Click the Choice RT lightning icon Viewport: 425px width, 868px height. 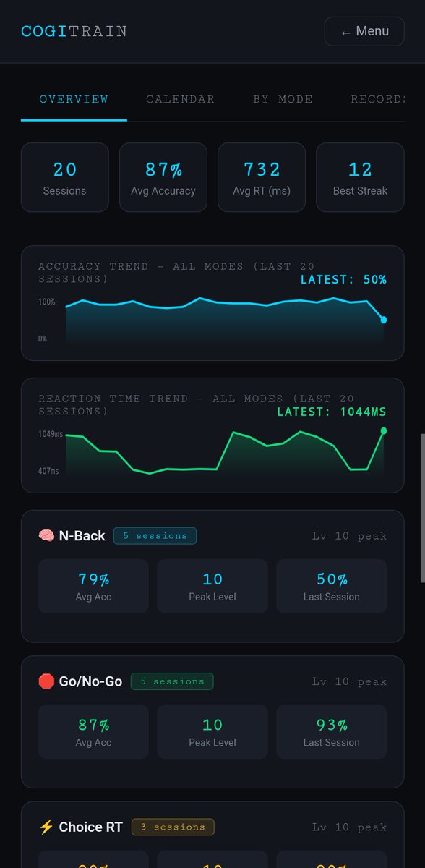pos(46,827)
